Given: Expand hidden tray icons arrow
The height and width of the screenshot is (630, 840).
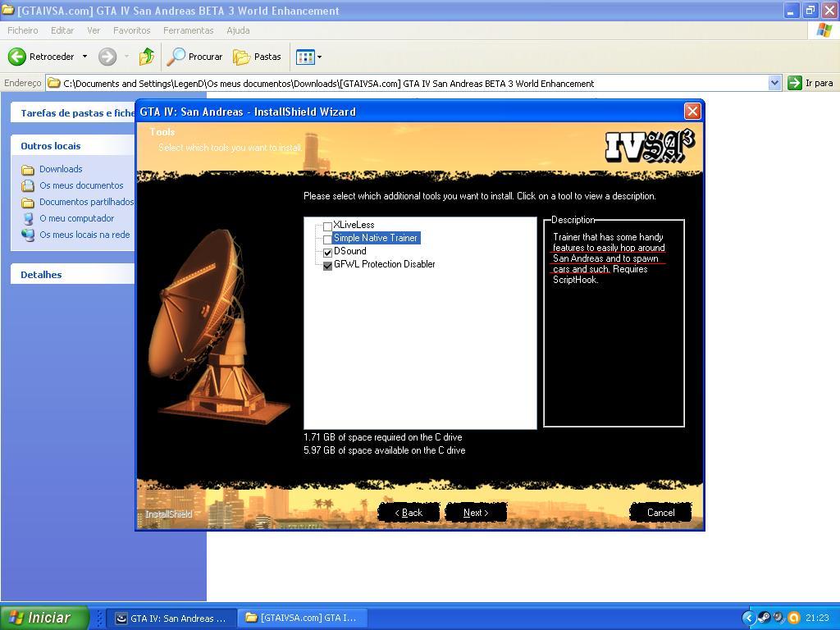Looking at the screenshot, I should coord(748,618).
